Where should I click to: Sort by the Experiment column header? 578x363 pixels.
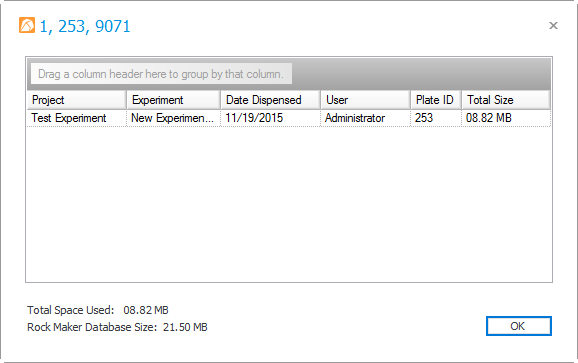(173, 100)
